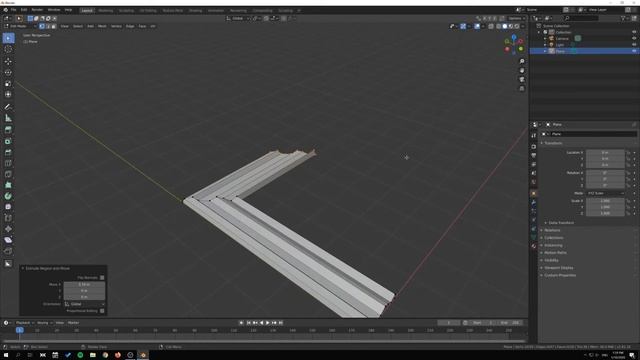The width and height of the screenshot is (640, 360).
Task: Expand the Relations section
Action: [x=551, y=230]
